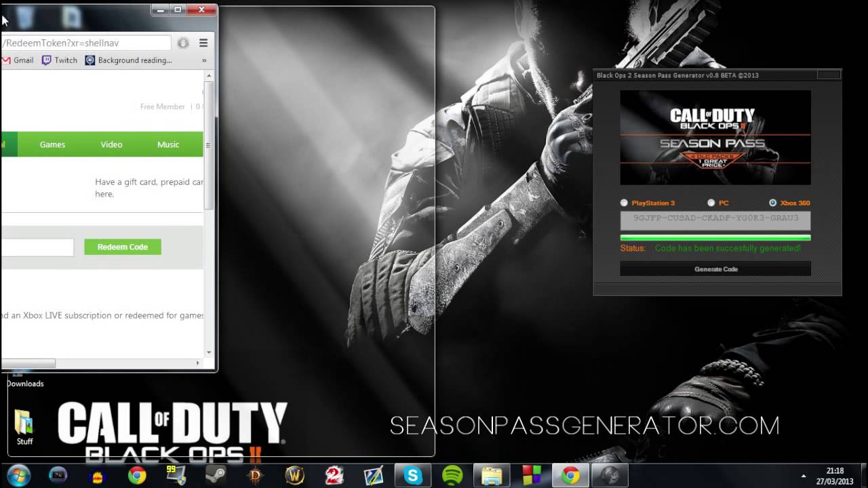Open the Stuff folder on desktop

click(x=24, y=428)
